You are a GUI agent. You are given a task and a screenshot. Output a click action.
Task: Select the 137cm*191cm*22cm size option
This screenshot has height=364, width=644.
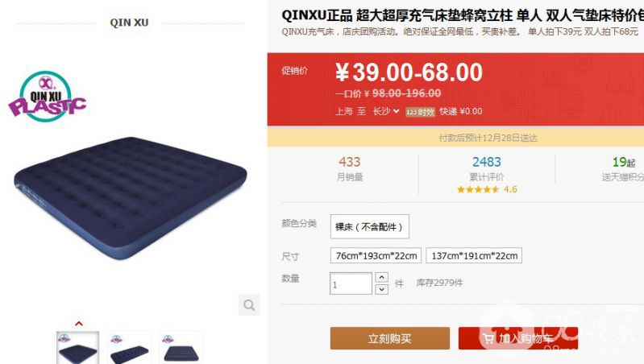coord(474,255)
